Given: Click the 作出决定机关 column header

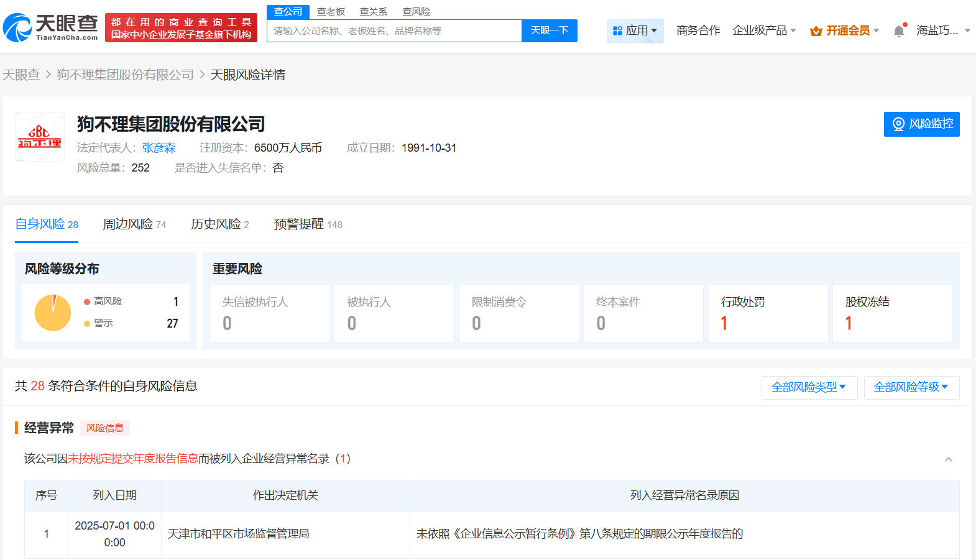Looking at the screenshot, I should click(285, 495).
